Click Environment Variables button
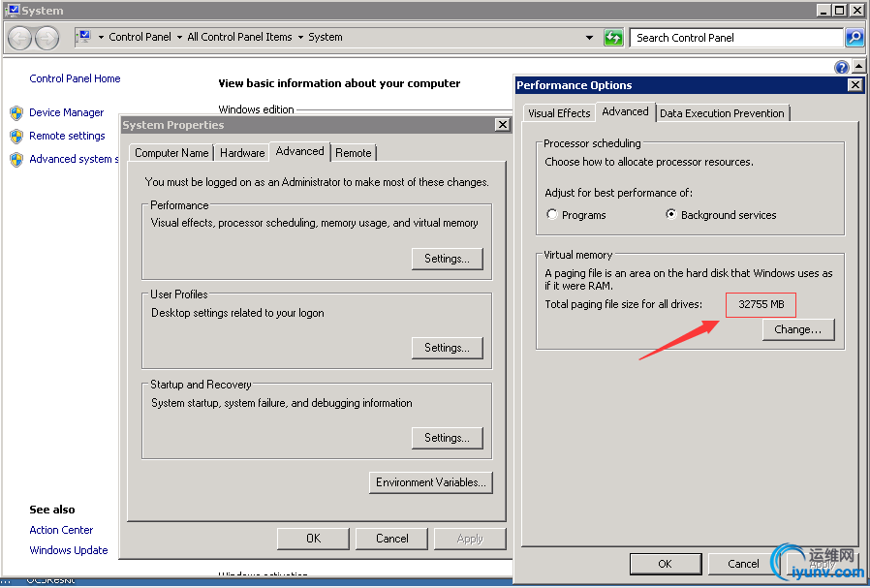 point(430,482)
